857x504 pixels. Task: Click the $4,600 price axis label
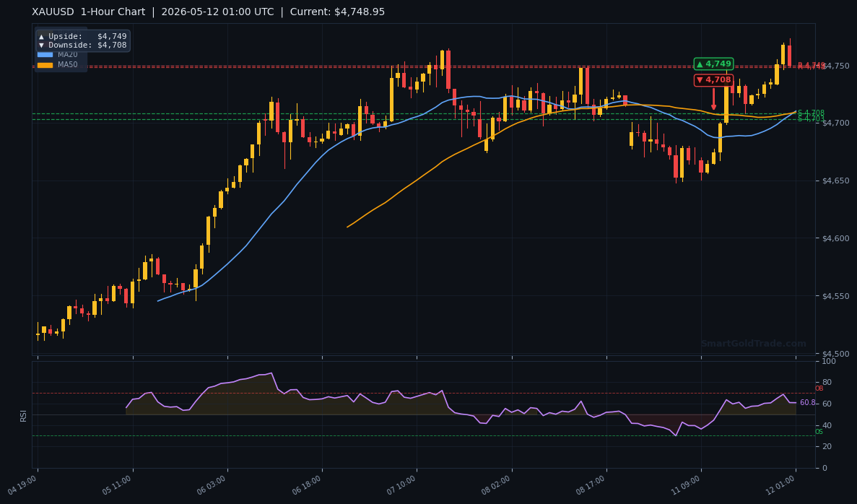click(x=835, y=238)
